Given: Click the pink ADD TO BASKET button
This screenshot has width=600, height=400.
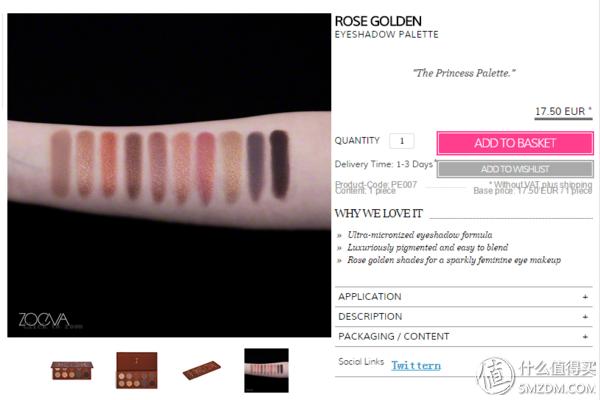Looking at the screenshot, I should 515,143.
